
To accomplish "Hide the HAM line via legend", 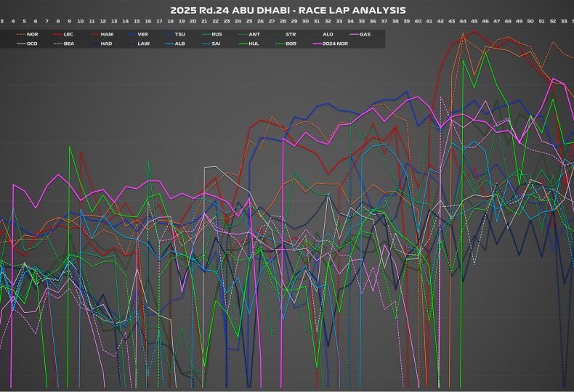I will (x=106, y=34).
